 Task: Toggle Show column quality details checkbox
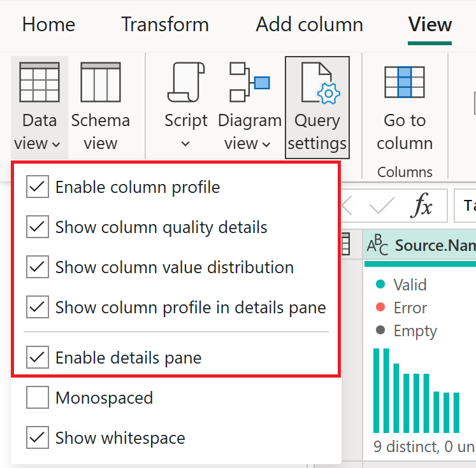38,227
